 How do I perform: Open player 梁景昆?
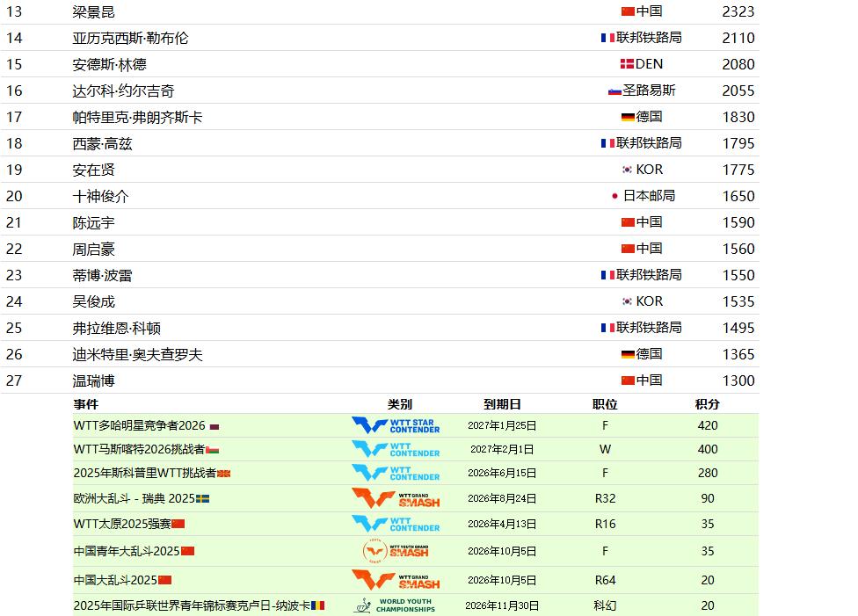tap(93, 12)
